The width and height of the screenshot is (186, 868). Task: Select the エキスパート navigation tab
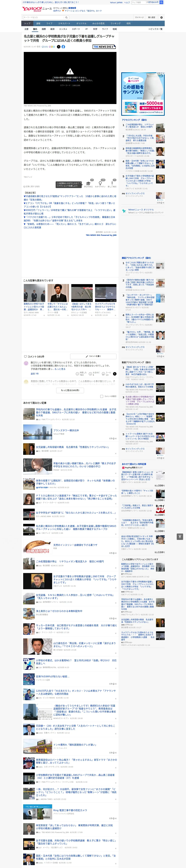click(64, 23)
